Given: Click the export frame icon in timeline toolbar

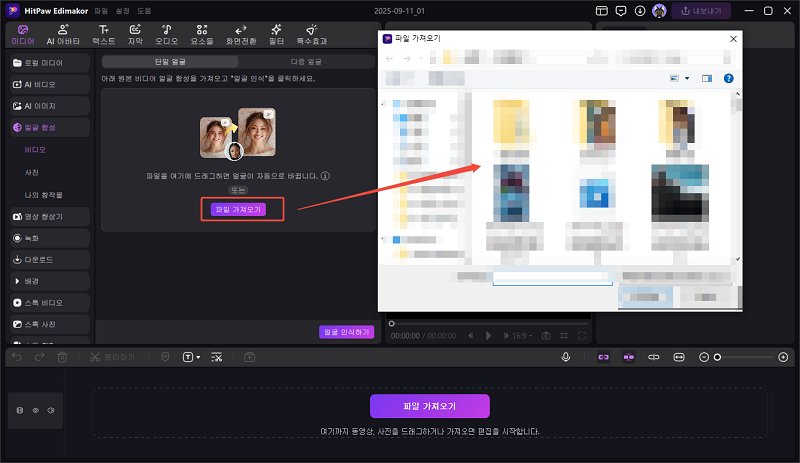Looking at the screenshot, I should (x=249, y=357).
